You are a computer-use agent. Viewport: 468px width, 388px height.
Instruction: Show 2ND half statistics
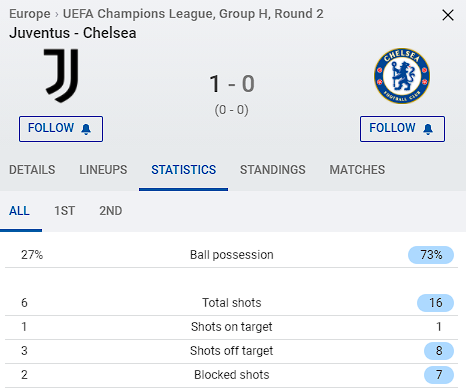coord(111,211)
